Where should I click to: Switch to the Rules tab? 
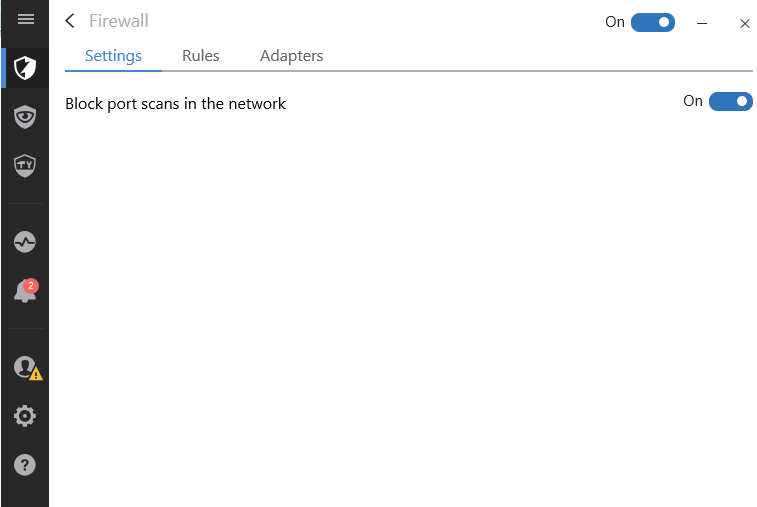[x=201, y=56]
